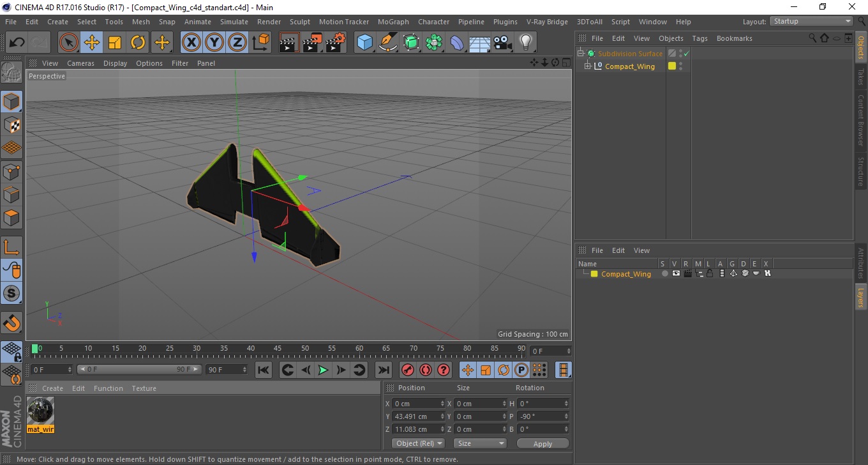Switch to Polygons mode
Image resolution: width=868 pixels, height=465 pixels.
pyautogui.click(x=11, y=218)
